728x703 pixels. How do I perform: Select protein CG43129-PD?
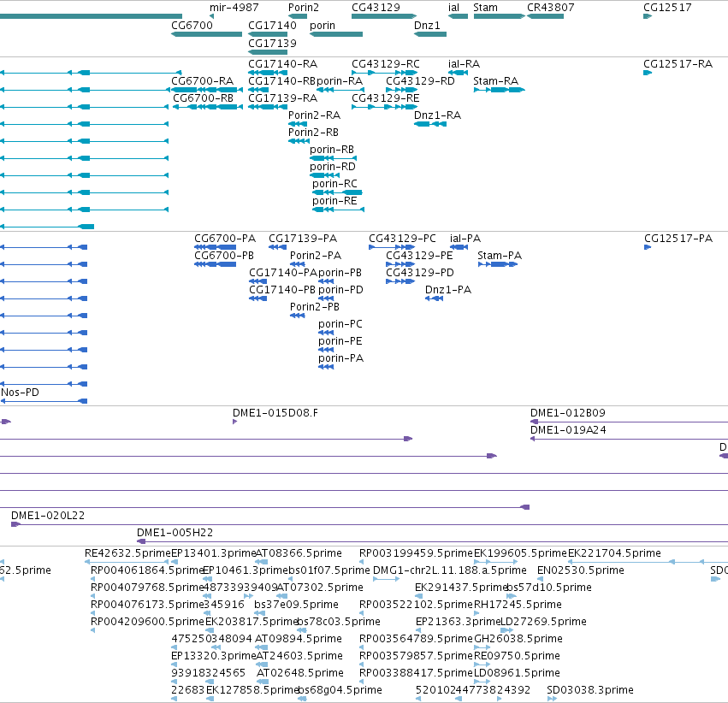click(400, 281)
